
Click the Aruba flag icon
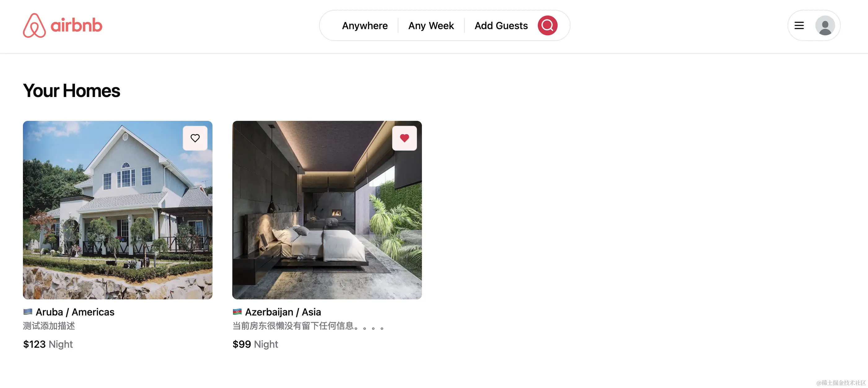click(28, 311)
